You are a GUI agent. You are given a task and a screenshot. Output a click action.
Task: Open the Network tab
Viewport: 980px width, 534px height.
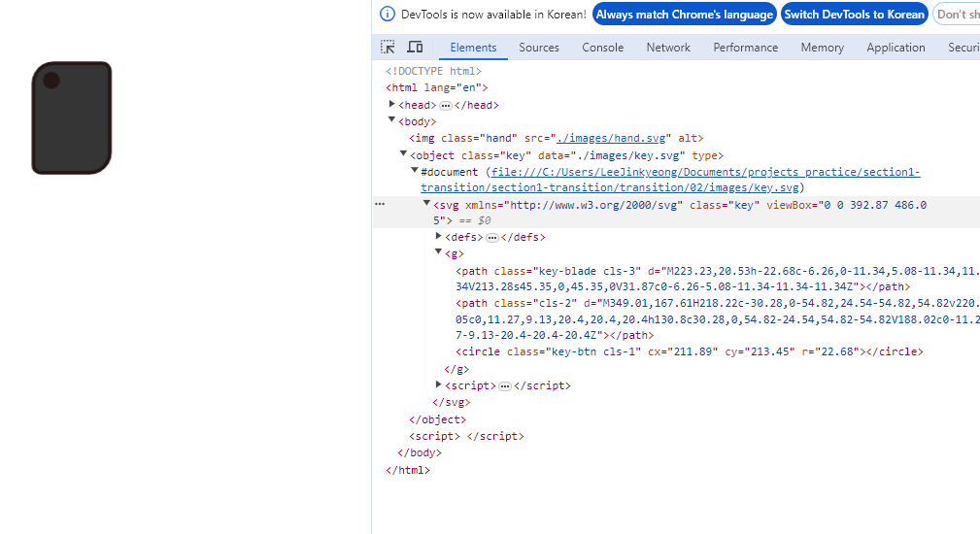coord(668,48)
